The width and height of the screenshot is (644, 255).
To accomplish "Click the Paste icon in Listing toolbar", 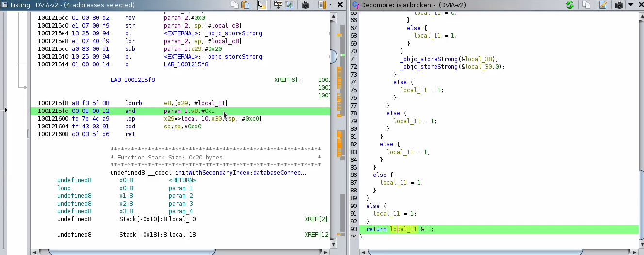I will coord(245,5).
